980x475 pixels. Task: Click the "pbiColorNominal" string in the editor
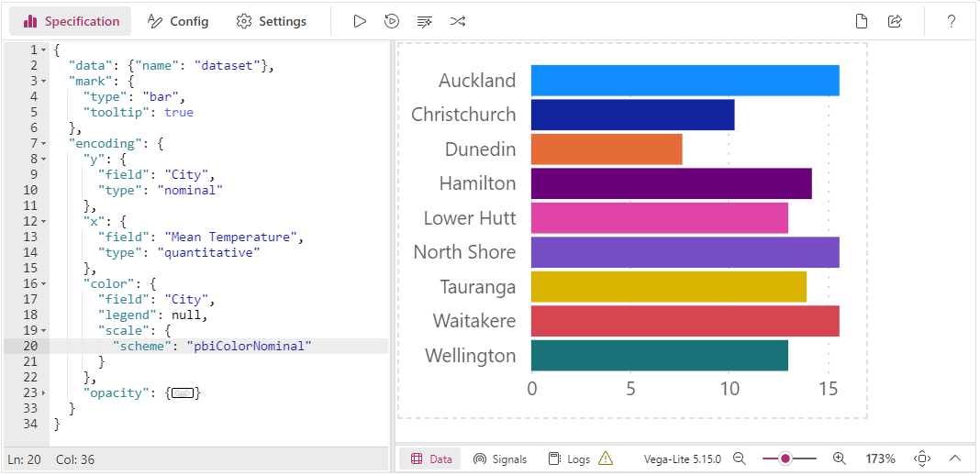point(249,347)
